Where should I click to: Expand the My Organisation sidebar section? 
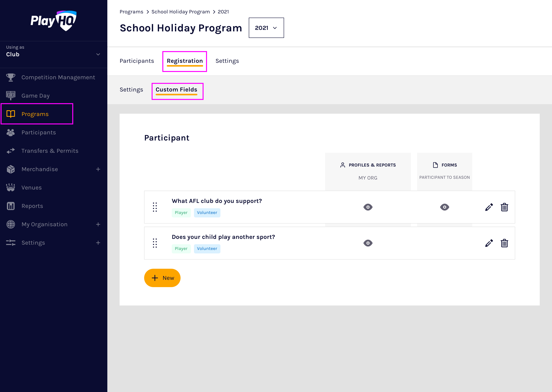(98, 224)
